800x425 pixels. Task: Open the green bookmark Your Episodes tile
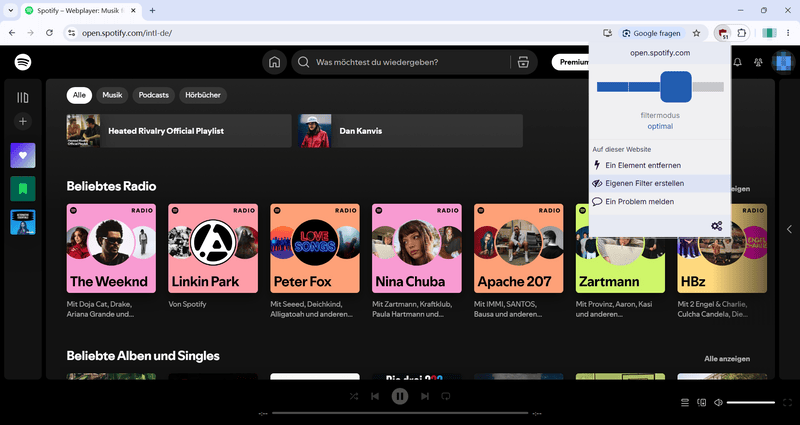(23, 189)
